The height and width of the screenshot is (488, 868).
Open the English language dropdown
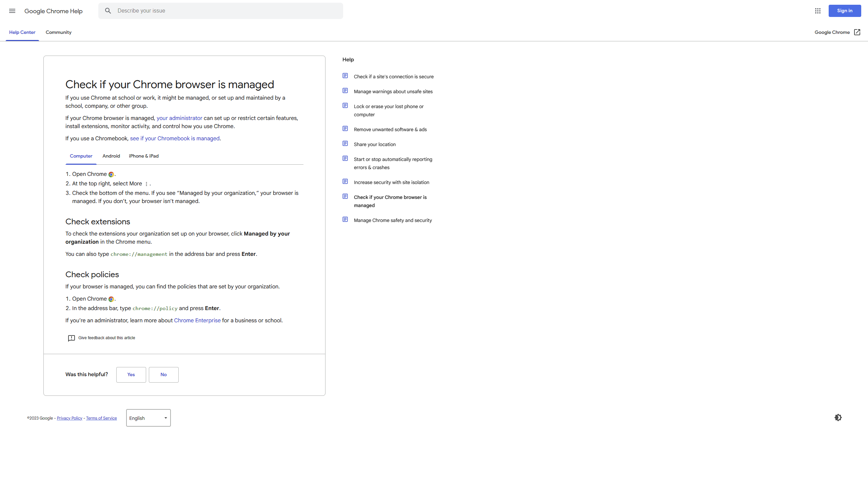click(149, 418)
